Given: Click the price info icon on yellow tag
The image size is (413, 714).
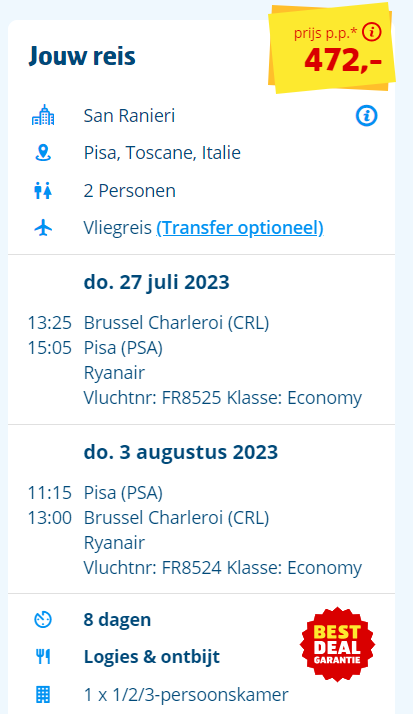Looking at the screenshot, I should point(372,33).
